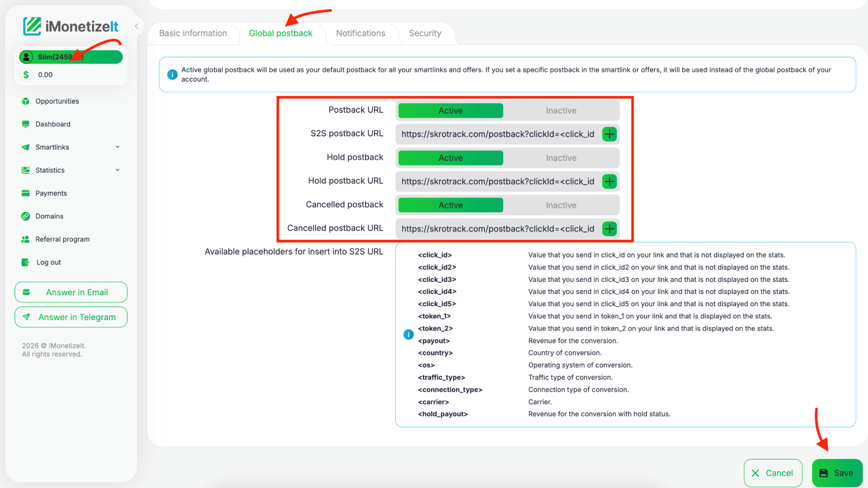Image resolution: width=868 pixels, height=488 pixels.
Task: Click the plus icon beside Hold postback URL
Action: (x=609, y=182)
